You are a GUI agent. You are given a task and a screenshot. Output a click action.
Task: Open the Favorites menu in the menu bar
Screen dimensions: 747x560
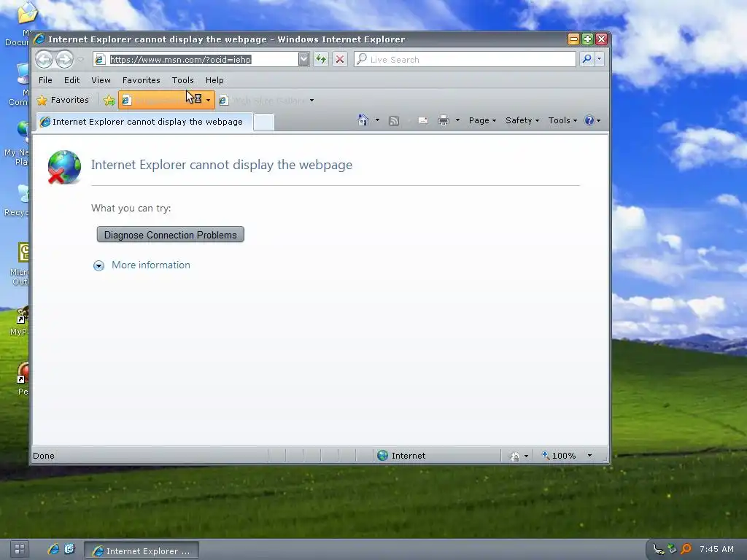141,80
